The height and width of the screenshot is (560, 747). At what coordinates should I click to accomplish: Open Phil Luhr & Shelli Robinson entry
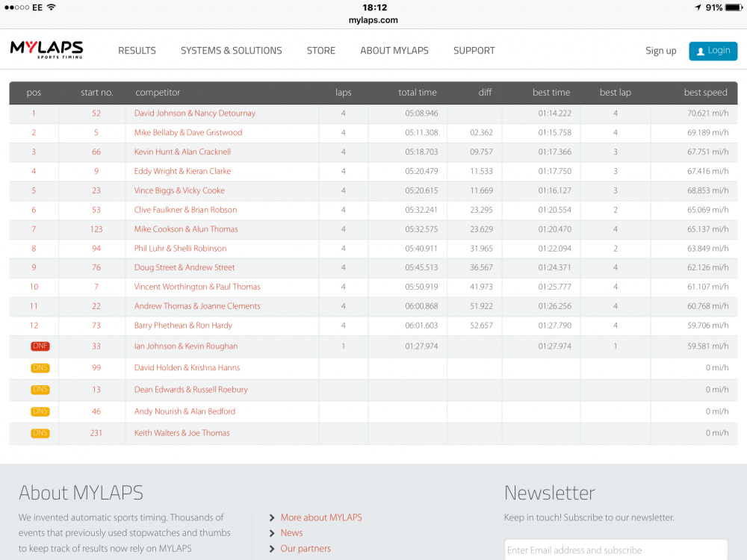pyautogui.click(x=180, y=248)
